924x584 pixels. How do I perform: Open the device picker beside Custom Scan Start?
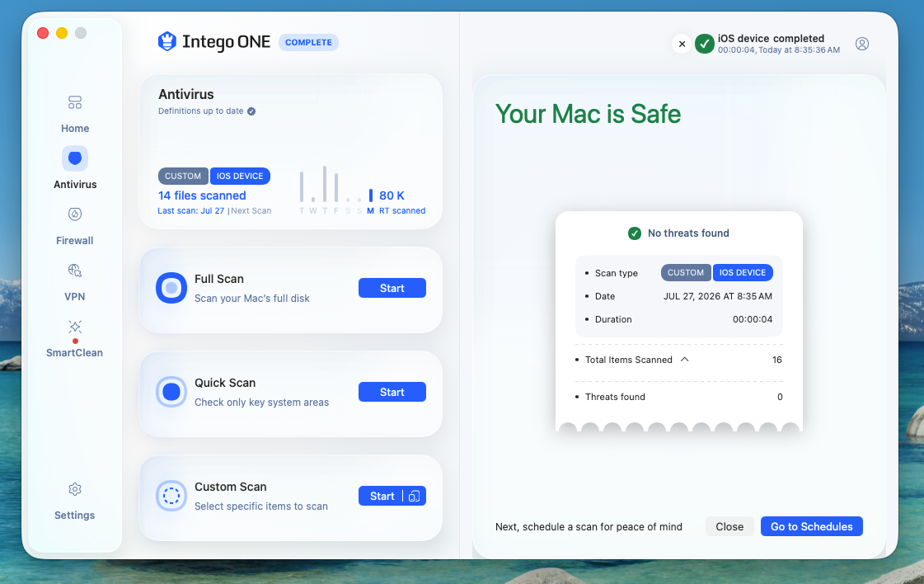[x=415, y=496]
